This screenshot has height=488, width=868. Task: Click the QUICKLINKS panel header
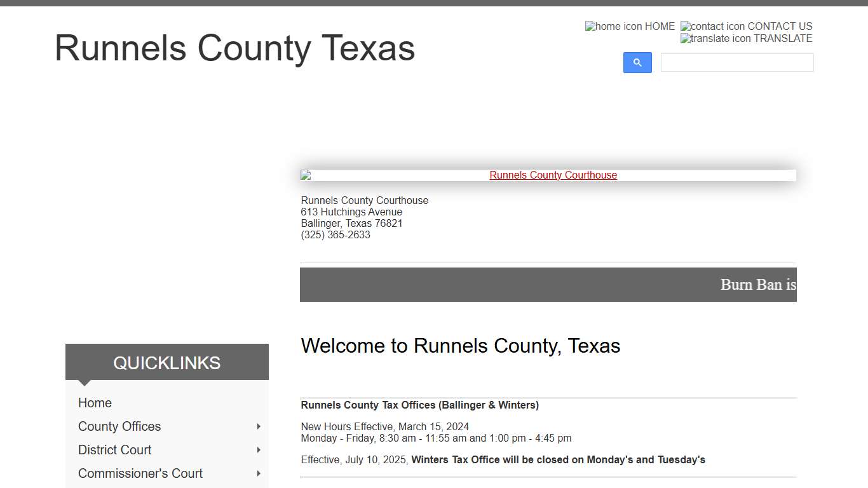[x=166, y=363]
